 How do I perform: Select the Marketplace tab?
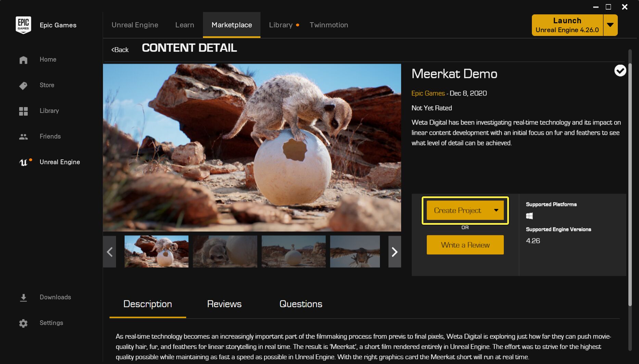[x=232, y=25]
